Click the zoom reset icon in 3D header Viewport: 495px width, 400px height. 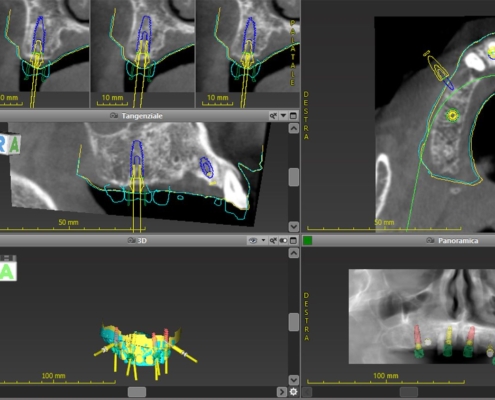(x=273, y=240)
